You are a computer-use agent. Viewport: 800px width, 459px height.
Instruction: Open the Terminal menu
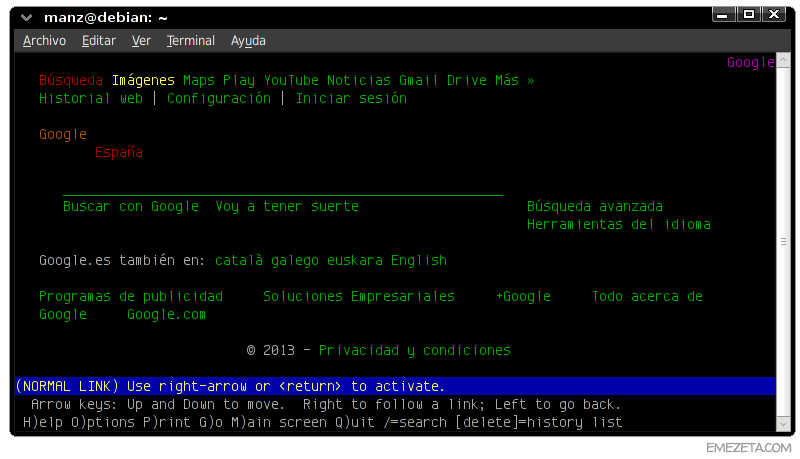point(190,41)
